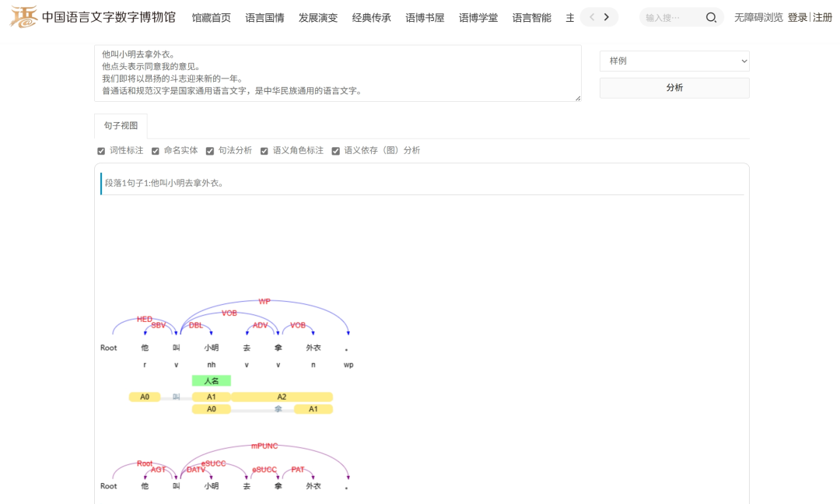Go to 馆藏首页 in navigation
The width and height of the screenshot is (840, 504).
tap(211, 17)
